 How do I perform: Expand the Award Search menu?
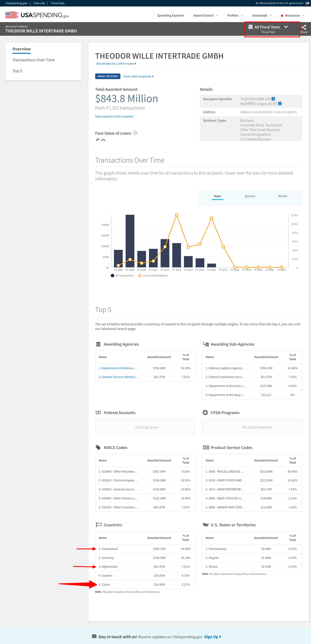206,15
